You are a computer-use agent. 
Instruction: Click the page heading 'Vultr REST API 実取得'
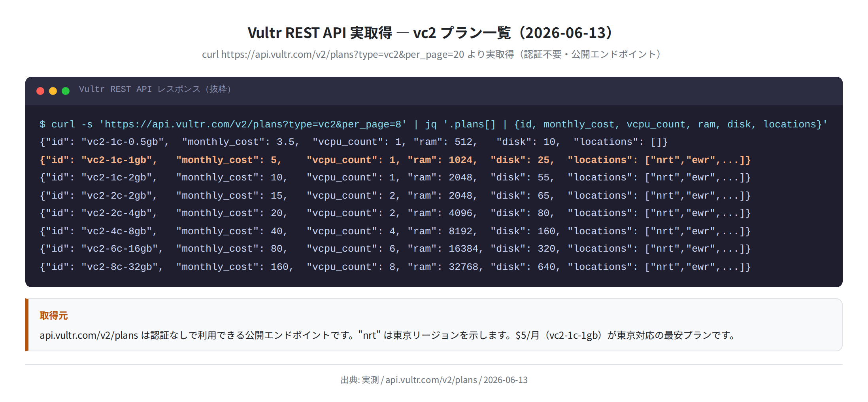click(x=319, y=33)
